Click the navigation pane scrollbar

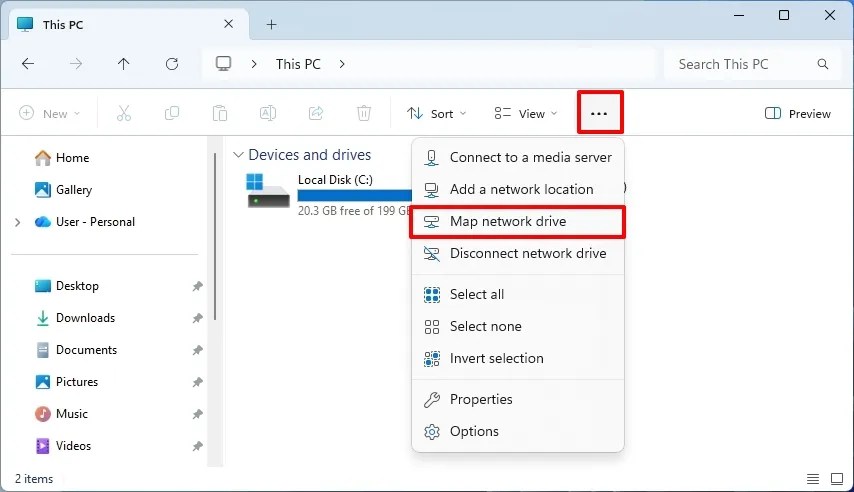[215, 236]
